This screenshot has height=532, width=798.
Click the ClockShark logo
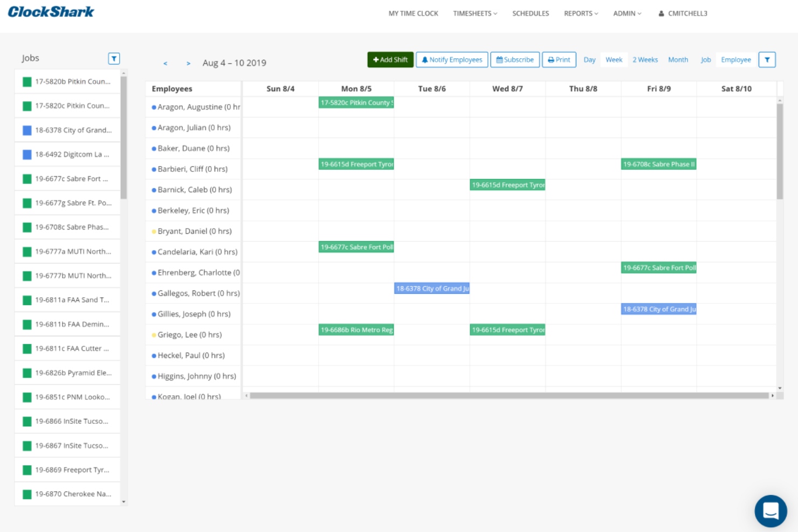coord(51,12)
